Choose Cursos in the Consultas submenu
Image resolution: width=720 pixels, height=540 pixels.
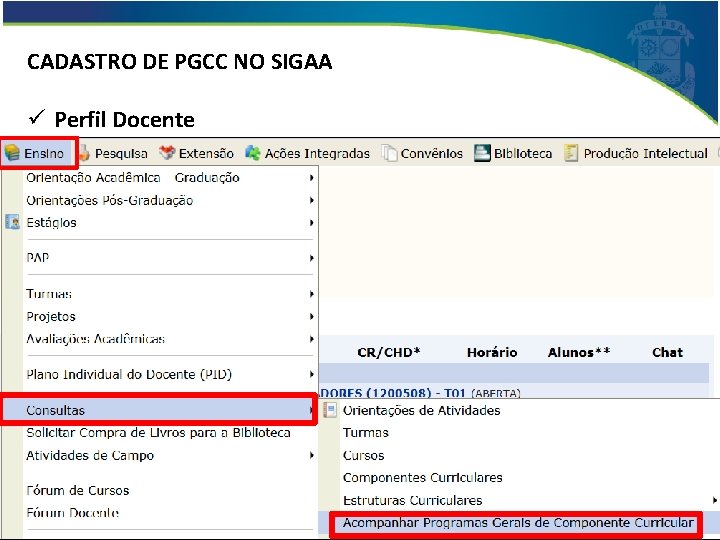(x=363, y=455)
